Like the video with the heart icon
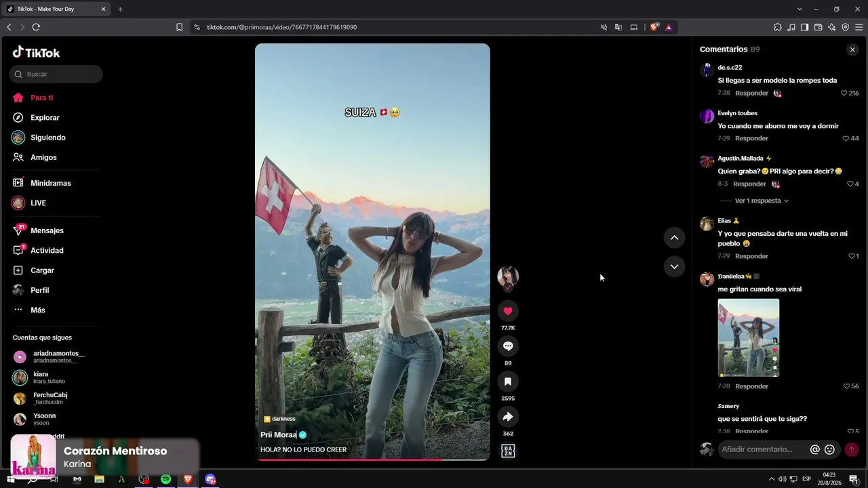Viewport: 868px width, 488px height. [508, 311]
